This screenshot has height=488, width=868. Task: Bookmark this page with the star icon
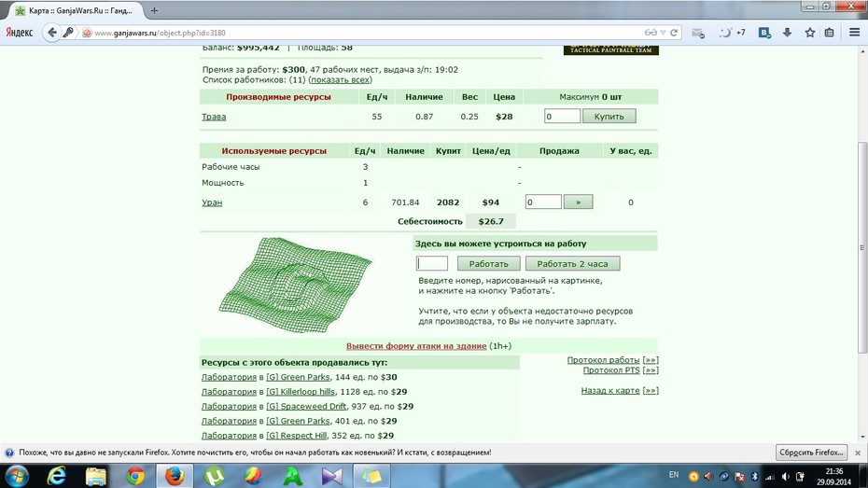810,33
